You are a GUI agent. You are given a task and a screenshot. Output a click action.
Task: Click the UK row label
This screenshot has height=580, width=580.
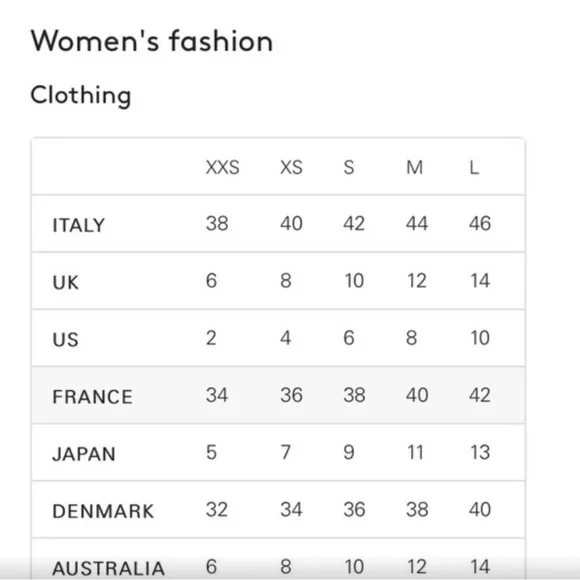point(65,283)
